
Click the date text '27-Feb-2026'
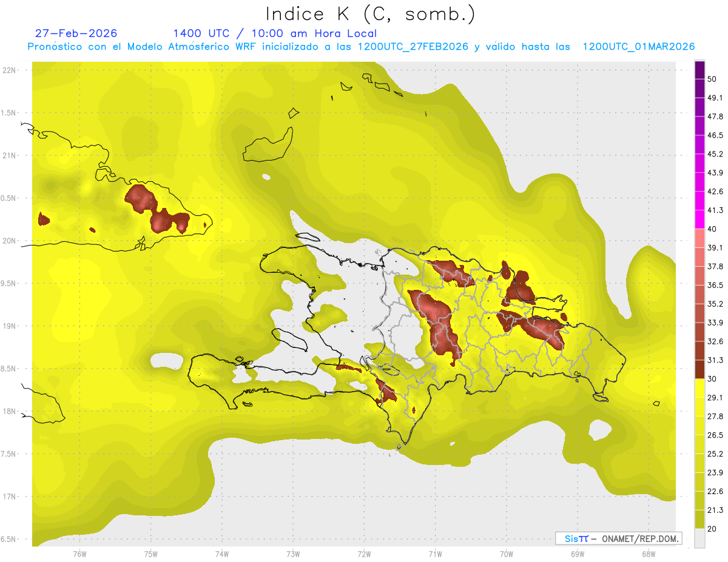click(x=76, y=33)
